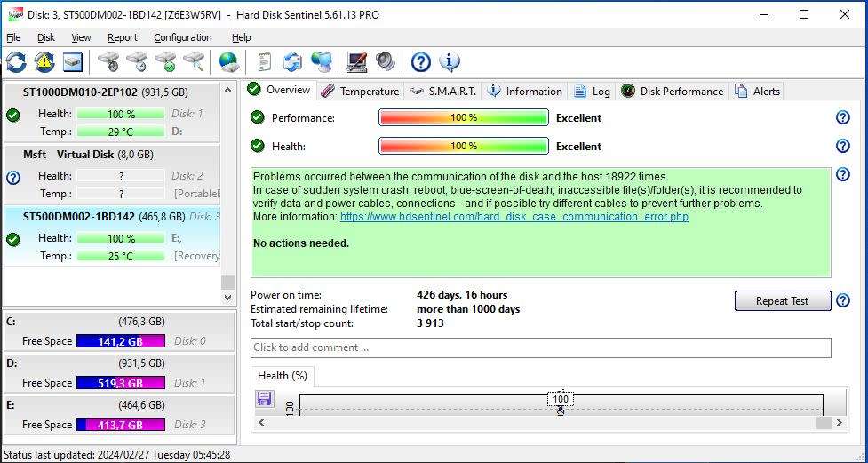
Task: Click the Repeat Test button
Action: coord(782,300)
